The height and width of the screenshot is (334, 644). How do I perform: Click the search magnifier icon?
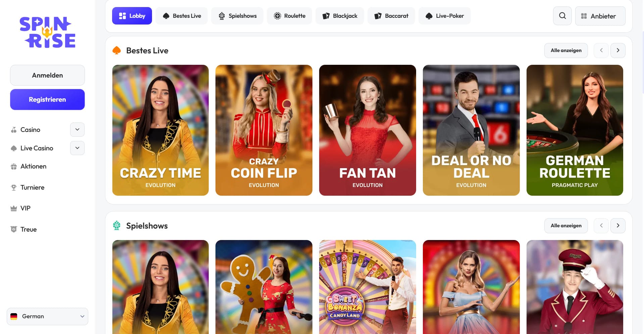pyautogui.click(x=562, y=16)
